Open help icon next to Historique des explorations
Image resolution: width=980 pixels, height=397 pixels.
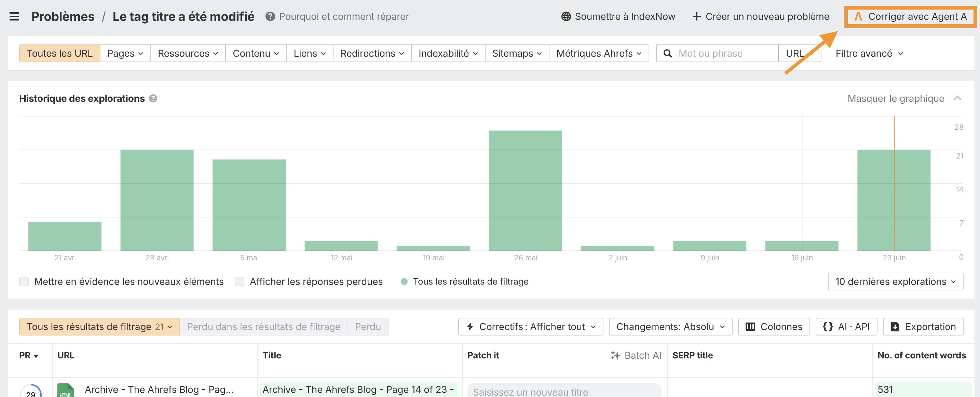(x=153, y=98)
